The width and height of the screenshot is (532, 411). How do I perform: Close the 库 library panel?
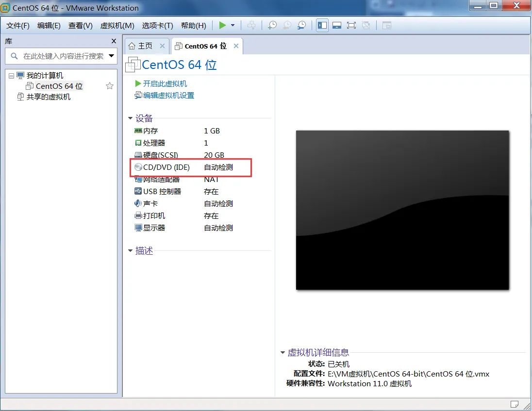tap(114, 41)
